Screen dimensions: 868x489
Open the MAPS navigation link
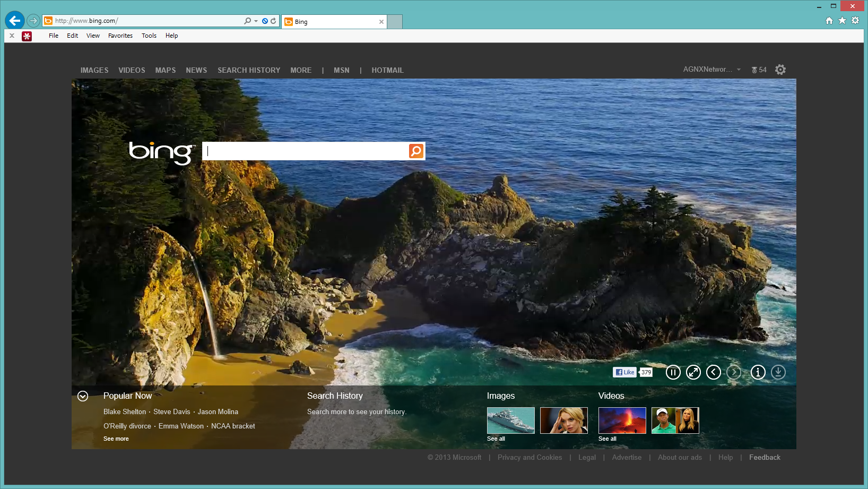tap(165, 70)
